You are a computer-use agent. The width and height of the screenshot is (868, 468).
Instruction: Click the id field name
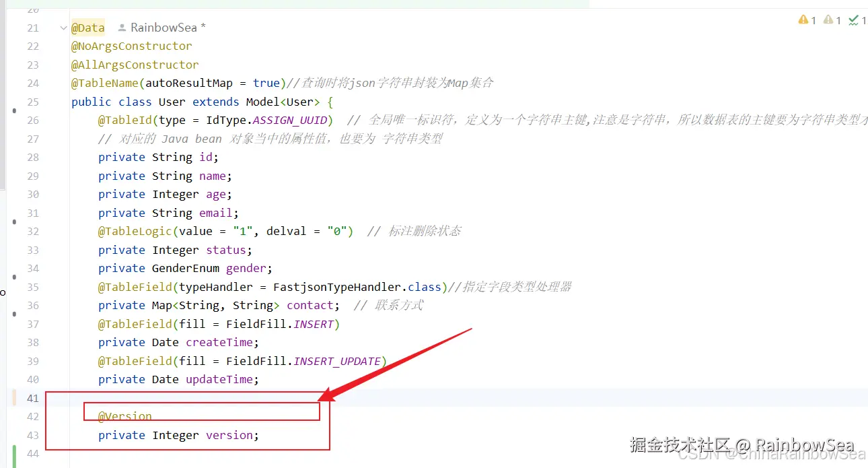206,157
